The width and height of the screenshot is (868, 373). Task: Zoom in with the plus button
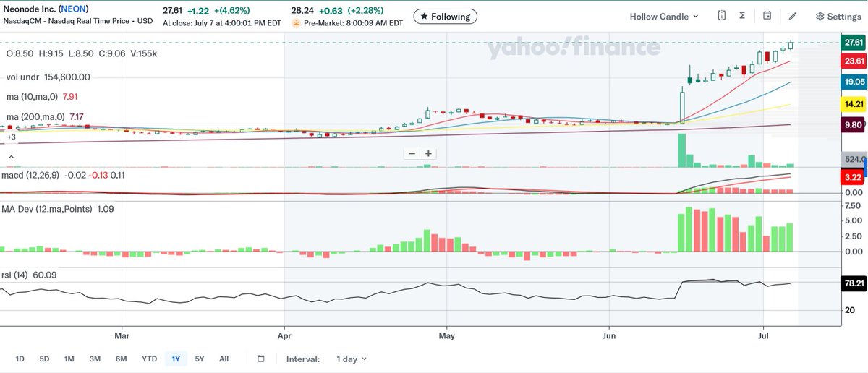pos(428,153)
